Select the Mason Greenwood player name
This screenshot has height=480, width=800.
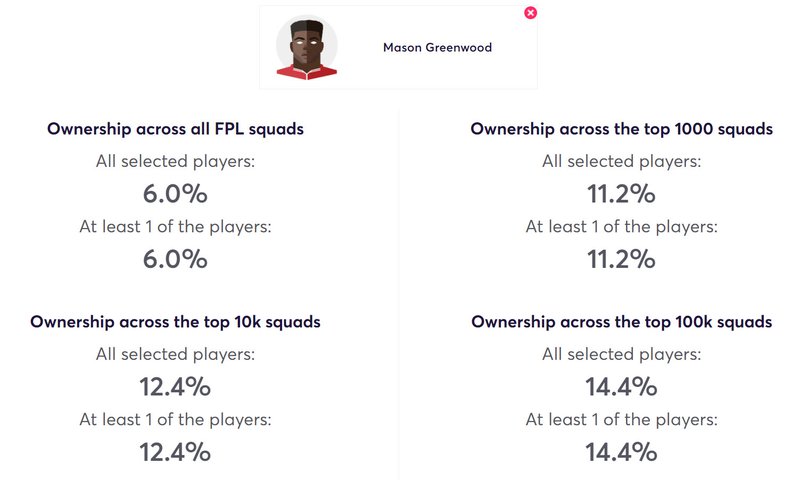[437, 47]
